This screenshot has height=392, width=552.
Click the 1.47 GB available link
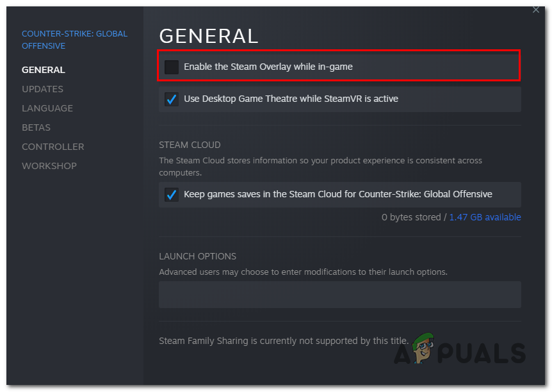[x=485, y=217]
